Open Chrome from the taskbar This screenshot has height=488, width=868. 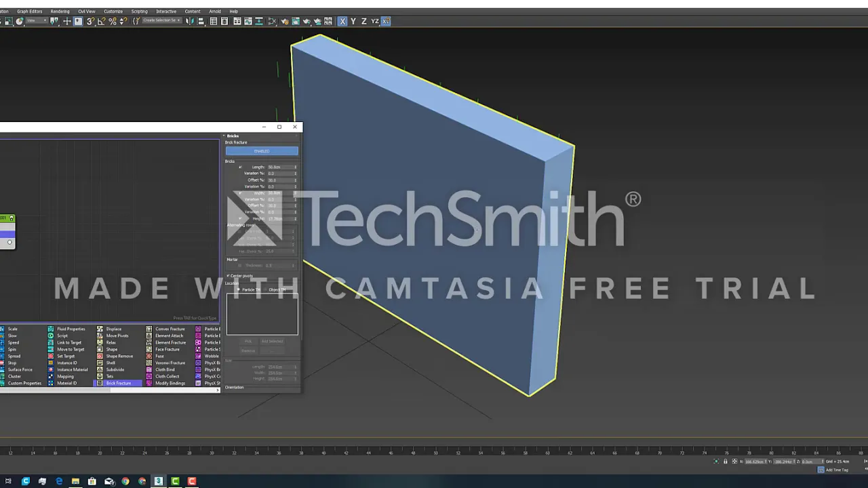[x=125, y=481]
